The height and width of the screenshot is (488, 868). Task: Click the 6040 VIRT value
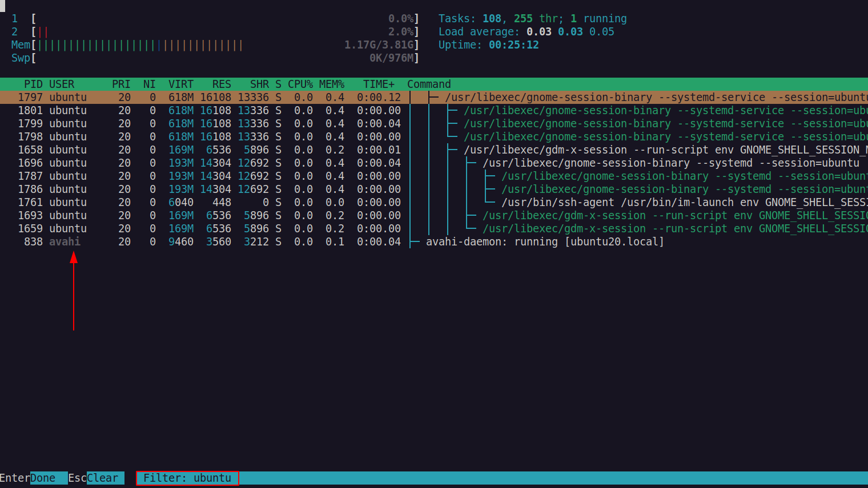coord(181,203)
